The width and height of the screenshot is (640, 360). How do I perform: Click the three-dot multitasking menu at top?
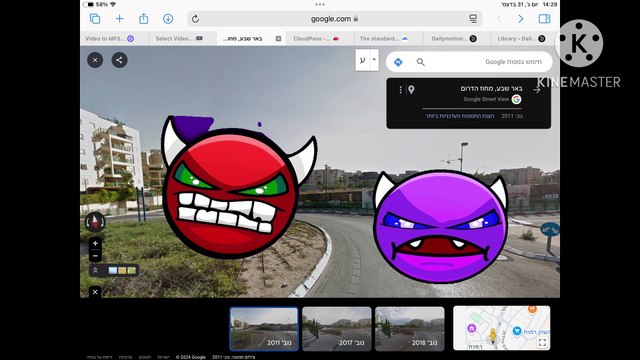coord(320,4)
